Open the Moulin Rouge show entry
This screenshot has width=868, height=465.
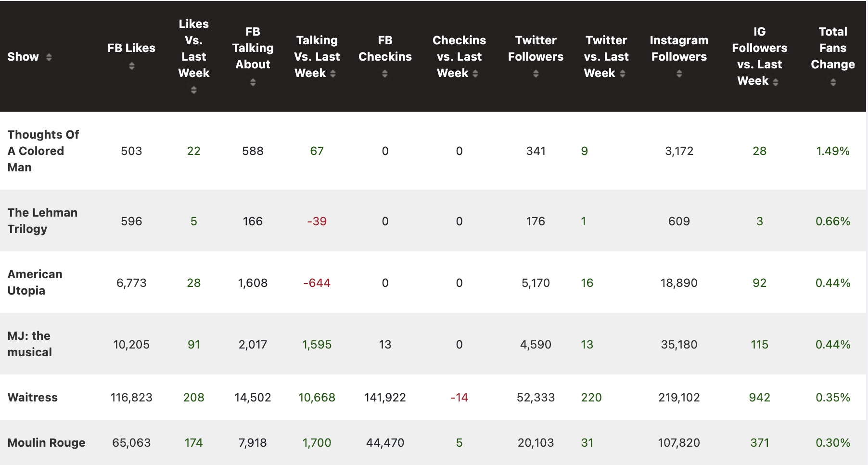tap(46, 442)
